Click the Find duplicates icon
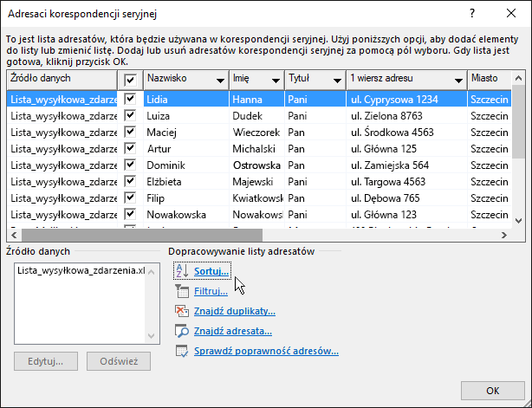532x408 pixels. click(182, 311)
